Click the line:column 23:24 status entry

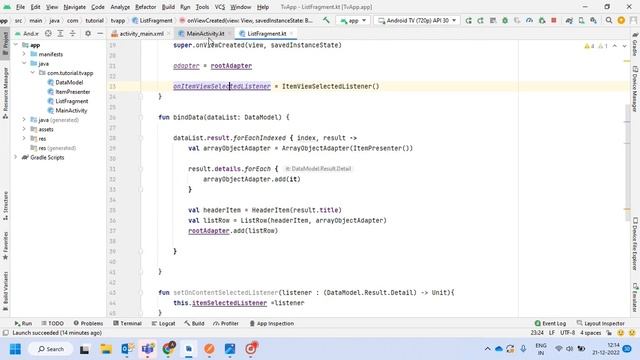coord(537,333)
